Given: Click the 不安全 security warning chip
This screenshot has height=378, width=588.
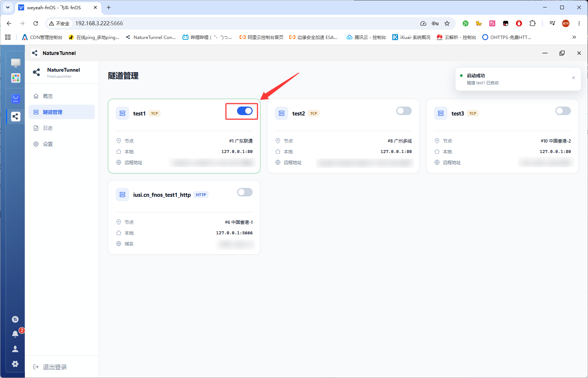Looking at the screenshot, I should coord(59,23).
